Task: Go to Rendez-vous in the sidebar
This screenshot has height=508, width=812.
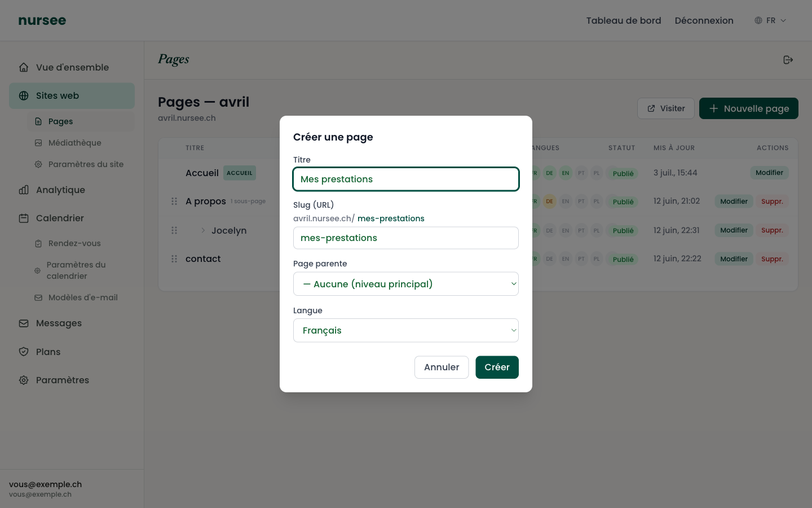Action: pos(81,243)
